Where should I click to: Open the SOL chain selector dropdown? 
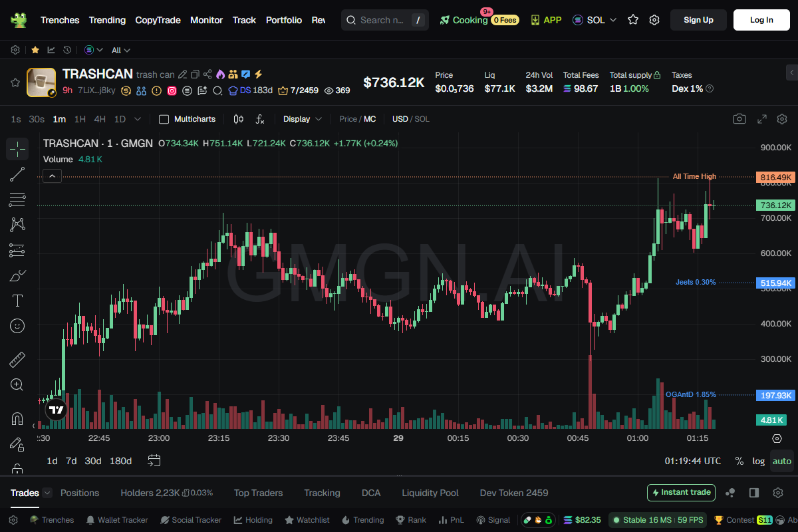tap(595, 20)
